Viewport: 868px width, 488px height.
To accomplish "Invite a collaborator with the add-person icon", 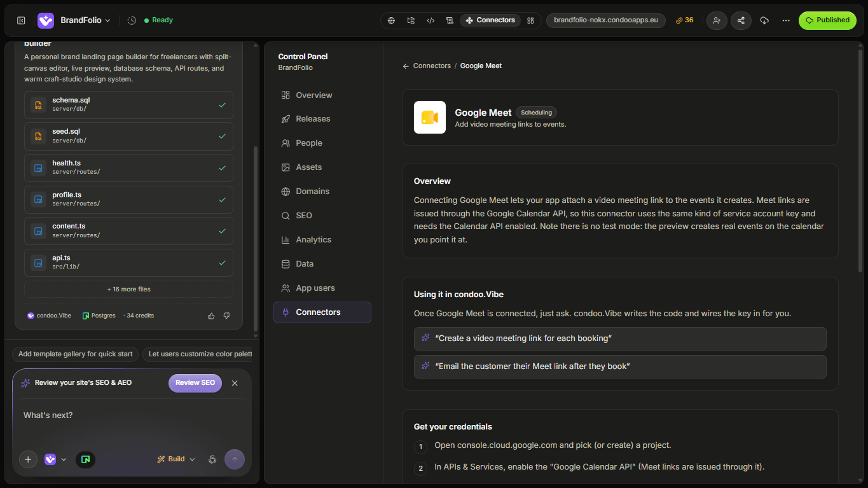I will coord(717,20).
